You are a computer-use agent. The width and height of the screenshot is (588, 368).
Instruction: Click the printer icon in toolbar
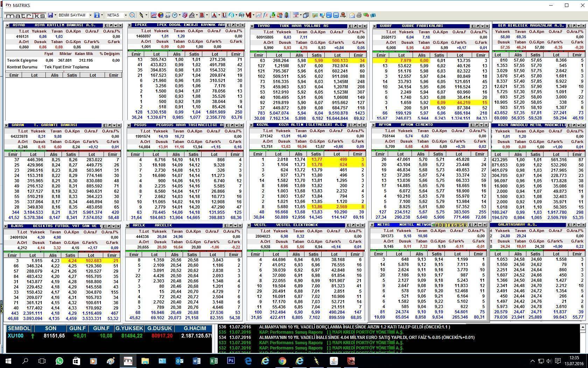tap(359, 15)
